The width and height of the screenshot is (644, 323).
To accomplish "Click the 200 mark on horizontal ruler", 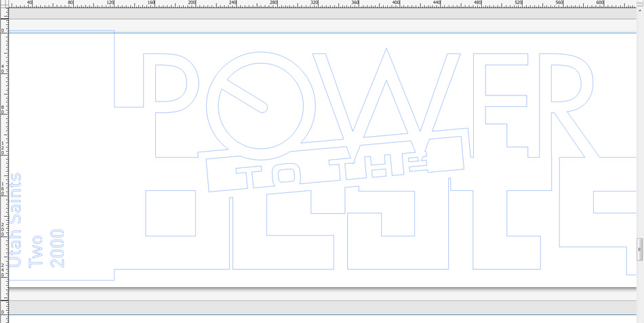I will click(192, 3).
